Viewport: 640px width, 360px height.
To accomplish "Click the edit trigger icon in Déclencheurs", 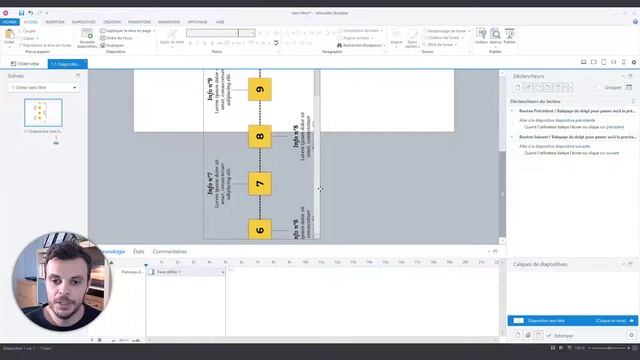I will [528, 87].
